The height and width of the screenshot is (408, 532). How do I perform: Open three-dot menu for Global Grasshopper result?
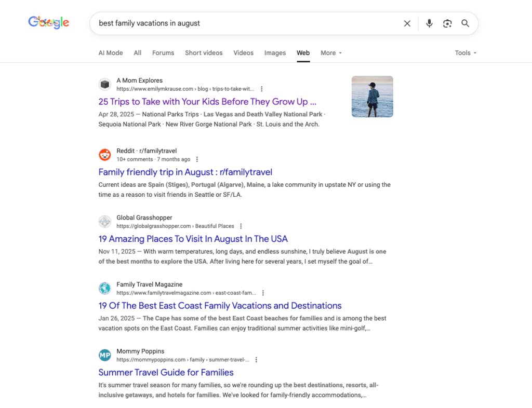click(241, 226)
